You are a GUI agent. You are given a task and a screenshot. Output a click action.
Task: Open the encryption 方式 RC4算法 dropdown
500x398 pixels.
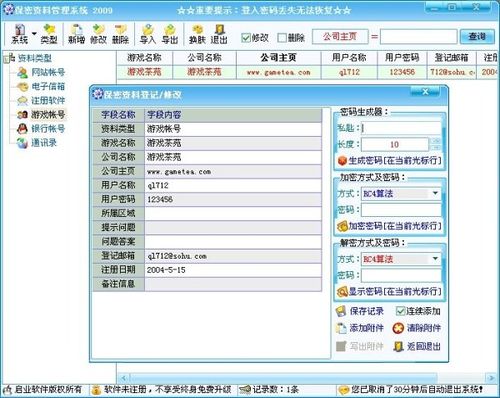435,193
